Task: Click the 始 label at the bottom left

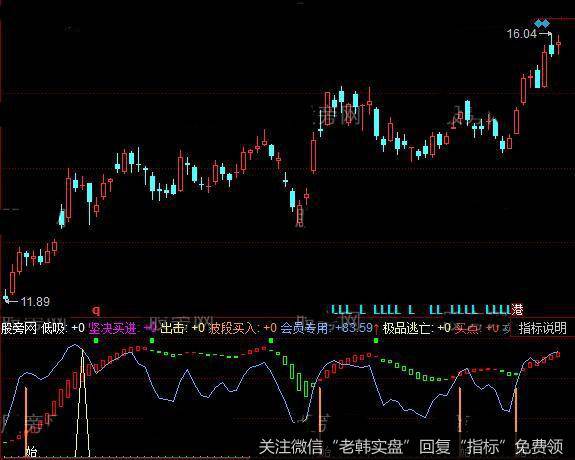Action: (32, 452)
